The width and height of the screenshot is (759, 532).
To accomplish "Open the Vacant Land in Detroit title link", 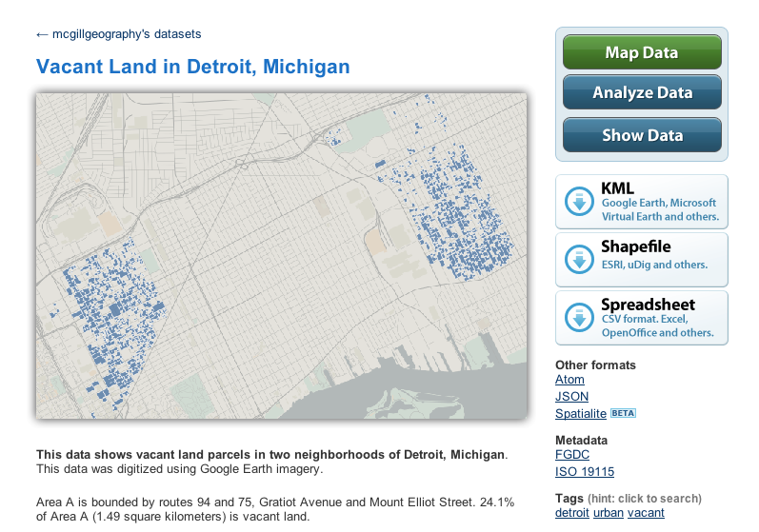I will click(193, 68).
